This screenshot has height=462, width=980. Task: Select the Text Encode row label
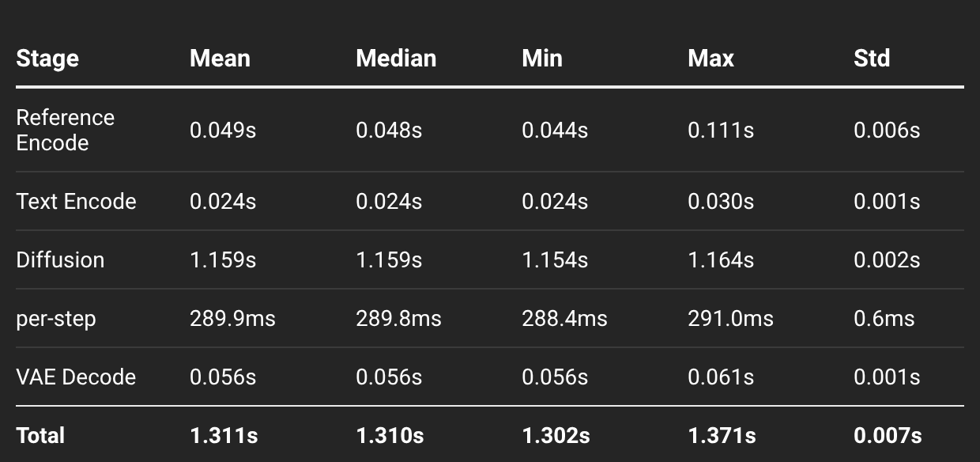[76, 201]
